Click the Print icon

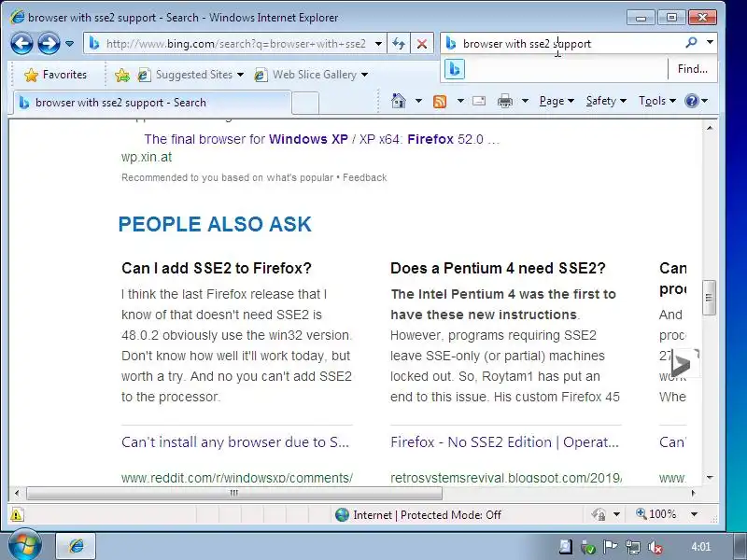pos(505,101)
